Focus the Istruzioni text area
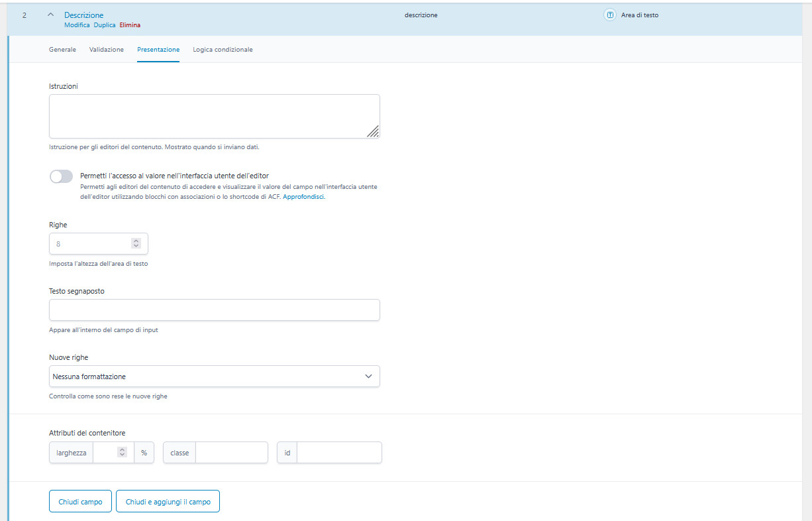Screen dimensions: 812x521 coord(215,116)
